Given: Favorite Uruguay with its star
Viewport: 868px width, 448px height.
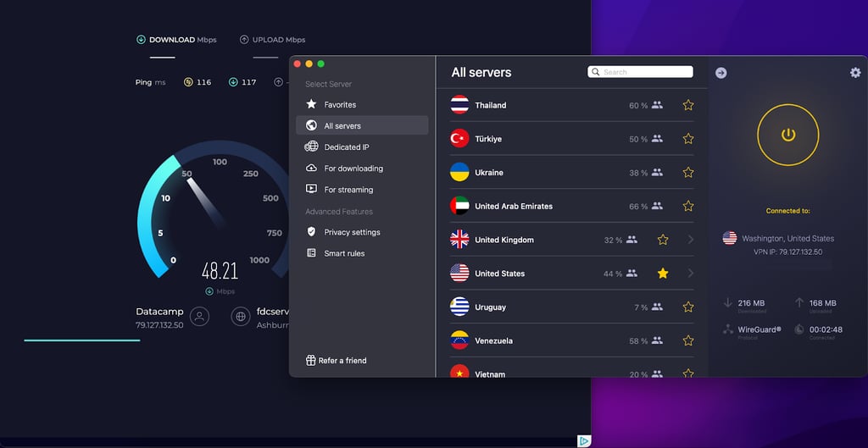Looking at the screenshot, I should click(x=688, y=307).
